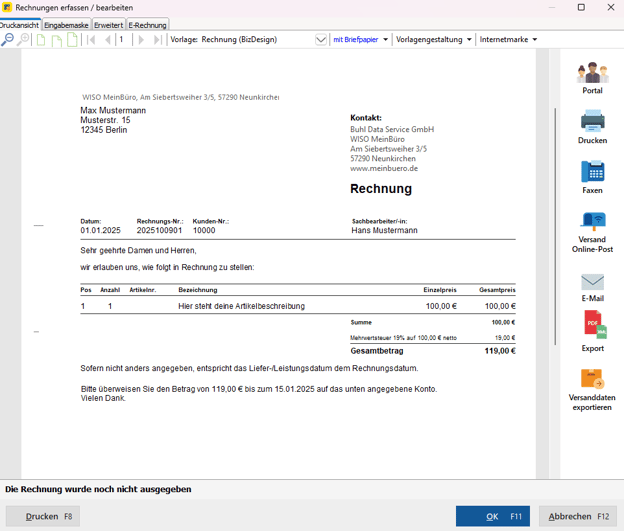Click the date 01.01.2025
This screenshot has height=531, width=624.
point(100,230)
